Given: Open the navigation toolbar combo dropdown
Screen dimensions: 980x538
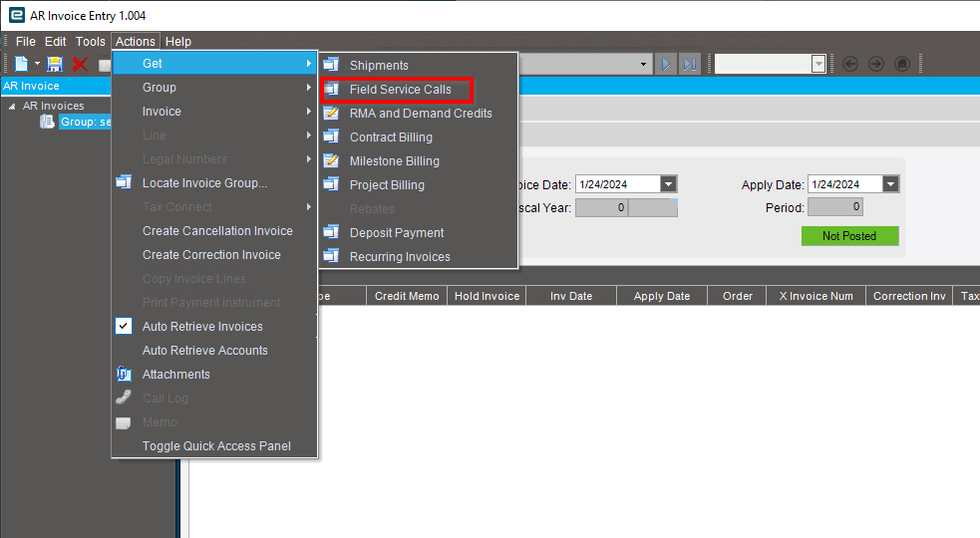Looking at the screenshot, I should point(643,64).
